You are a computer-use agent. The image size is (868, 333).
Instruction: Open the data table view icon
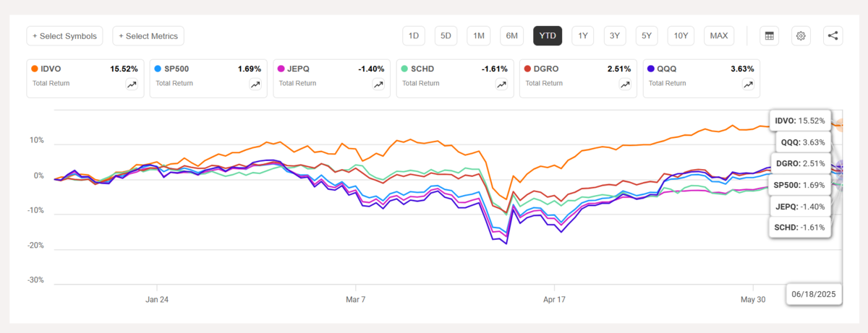[x=769, y=35]
